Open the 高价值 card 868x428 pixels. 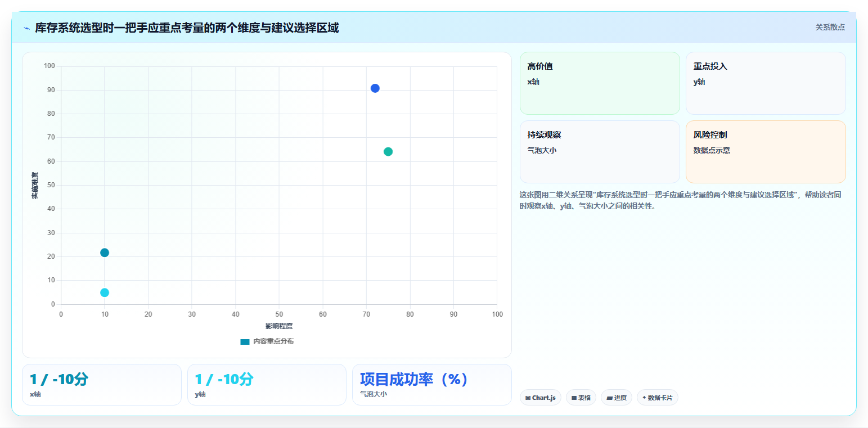pyautogui.click(x=600, y=83)
